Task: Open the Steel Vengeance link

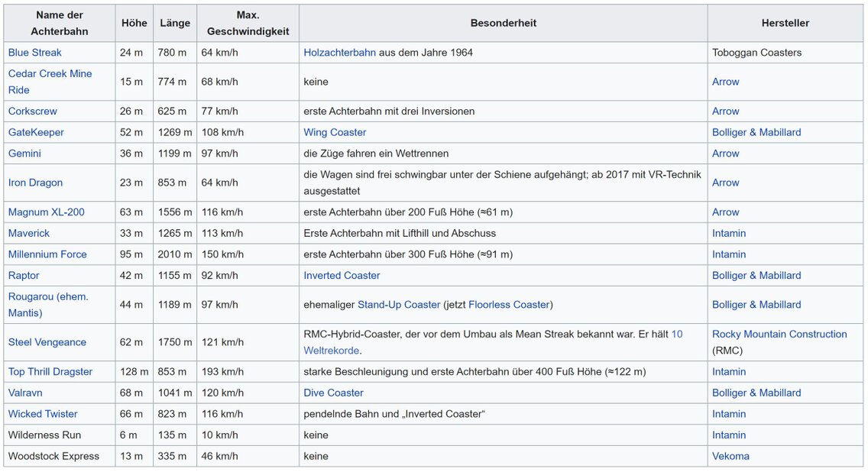Action: point(47,342)
